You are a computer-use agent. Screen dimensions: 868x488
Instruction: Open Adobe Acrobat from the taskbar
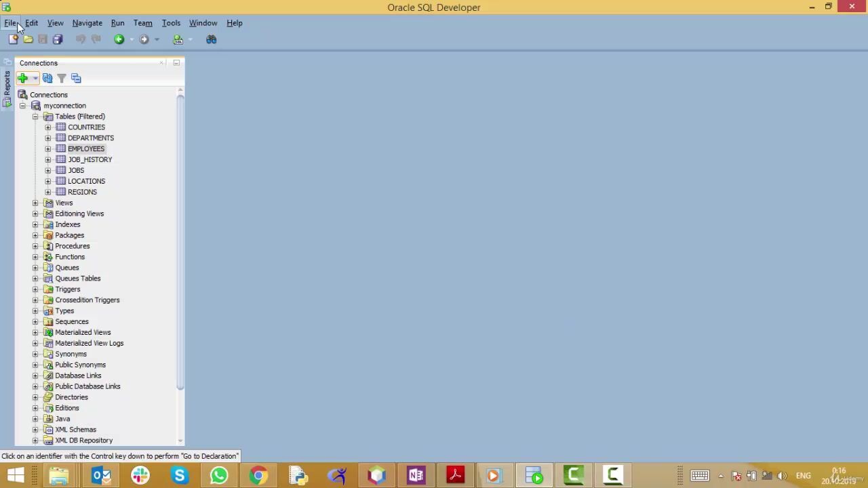455,476
